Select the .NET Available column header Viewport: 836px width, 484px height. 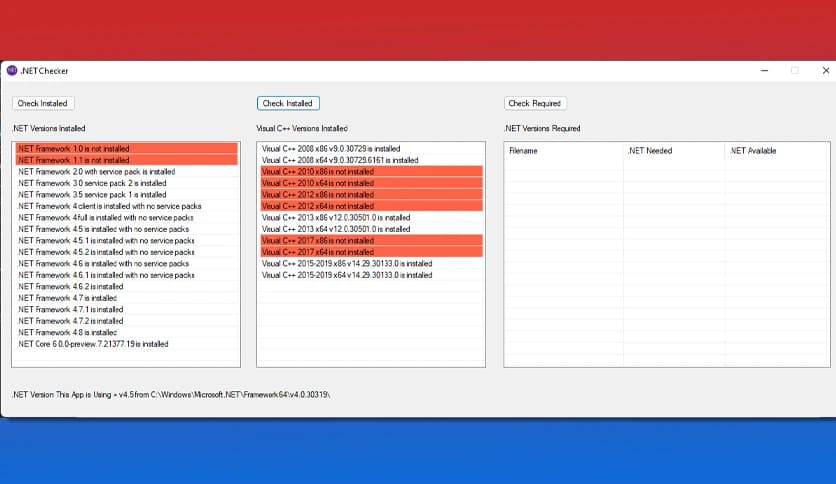click(x=776, y=151)
